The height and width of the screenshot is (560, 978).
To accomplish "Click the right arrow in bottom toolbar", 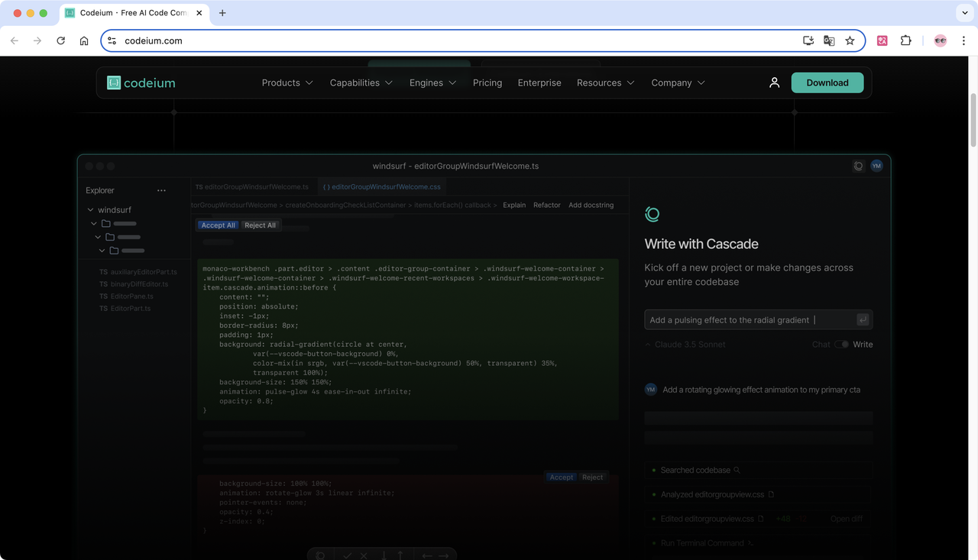I will (444, 556).
